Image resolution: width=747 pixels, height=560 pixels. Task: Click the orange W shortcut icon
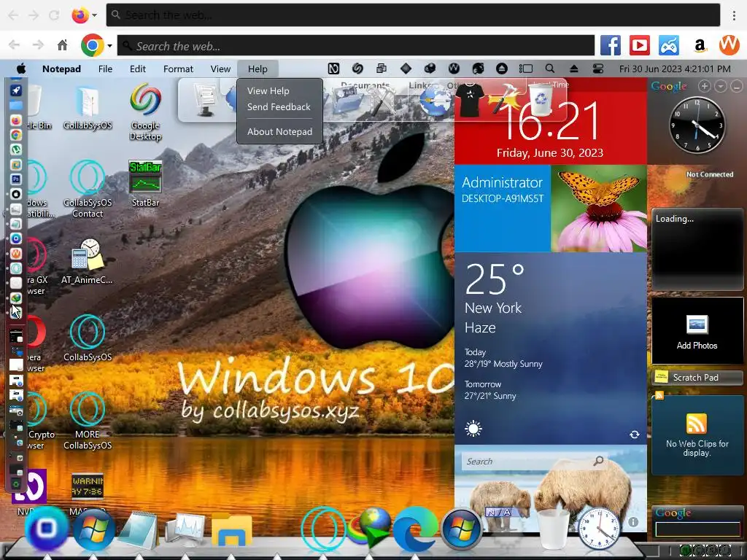click(729, 46)
